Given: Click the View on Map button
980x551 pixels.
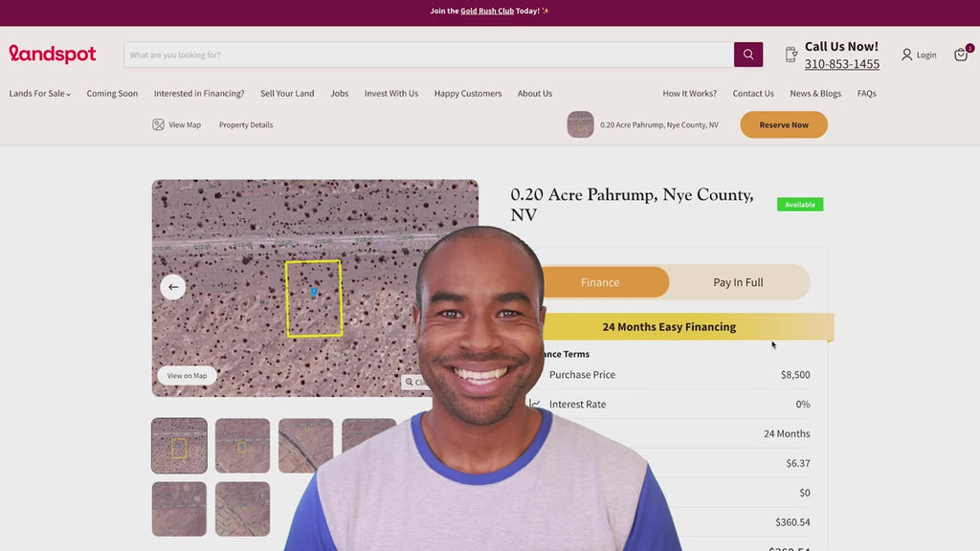Looking at the screenshot, I should click(187, 375).
